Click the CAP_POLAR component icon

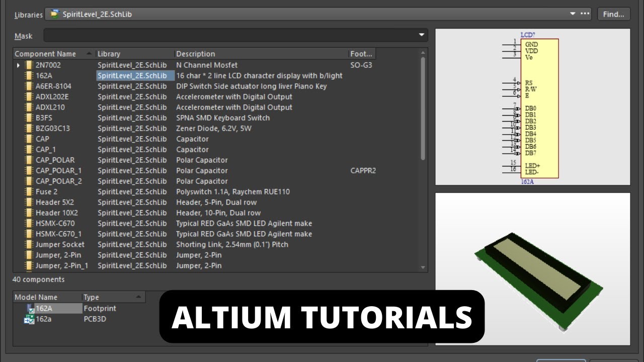click(x=29, y=160)
